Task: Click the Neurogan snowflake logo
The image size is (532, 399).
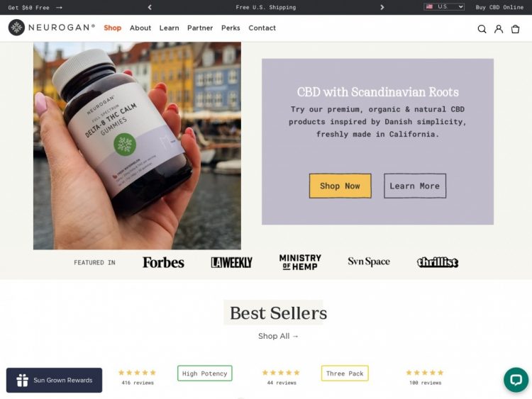Action: (x=16, y=28)
